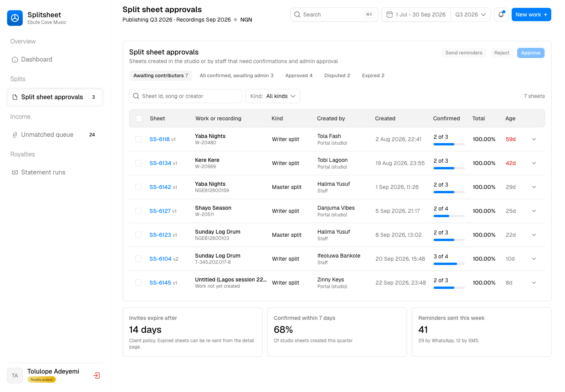This screenshot has height=392, width=565.
Task: Select the SS-6104 row checkbox
Action: (x=139, y=259)
